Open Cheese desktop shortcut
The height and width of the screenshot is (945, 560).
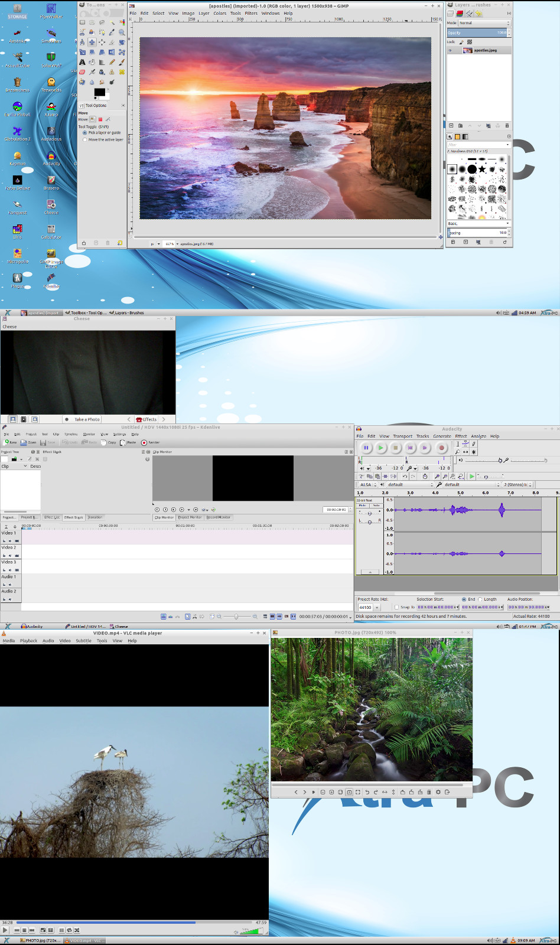tap(51, 206)
